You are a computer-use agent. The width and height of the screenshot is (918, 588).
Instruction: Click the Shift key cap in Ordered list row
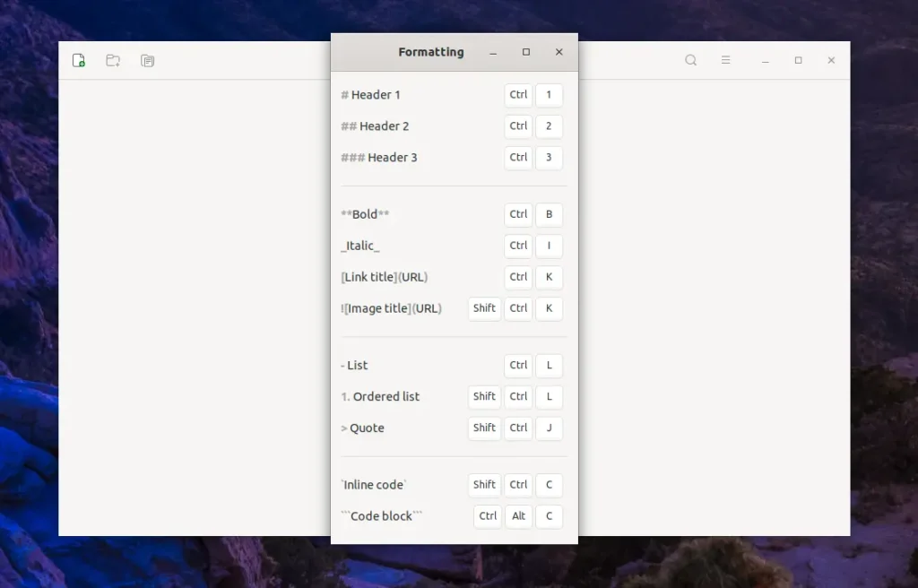(x=484, y=396)
